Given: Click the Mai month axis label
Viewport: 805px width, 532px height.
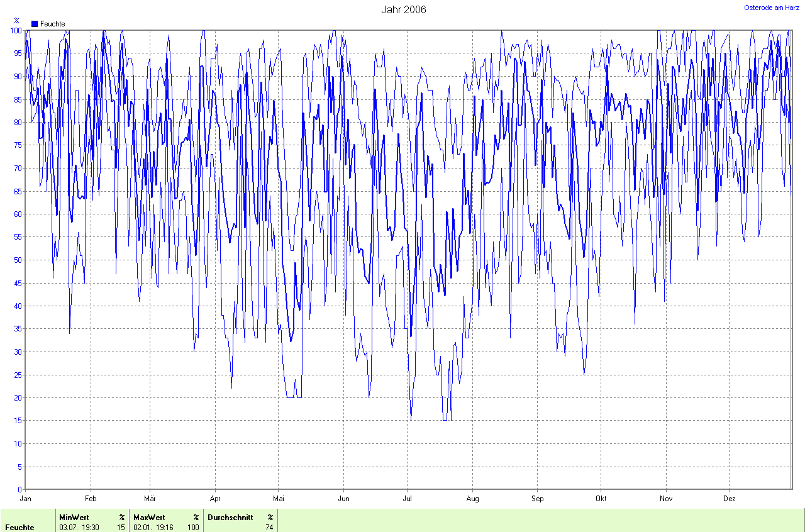Looking at the screenshot, I should pos(278,499).
